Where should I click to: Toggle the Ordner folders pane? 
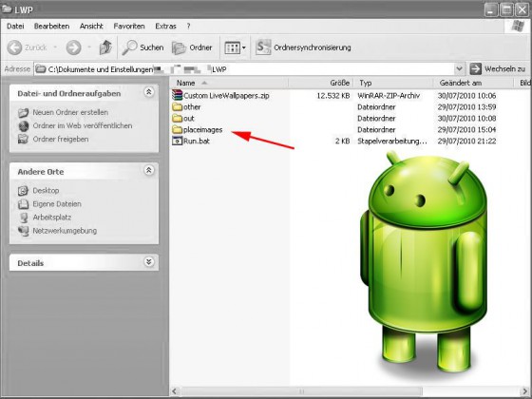(x=192, y=47)
